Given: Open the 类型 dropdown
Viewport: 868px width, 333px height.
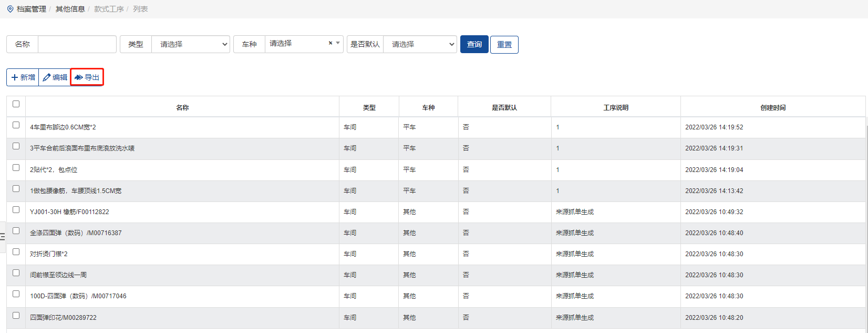Looking at the screenshot, I should [191, 44].
